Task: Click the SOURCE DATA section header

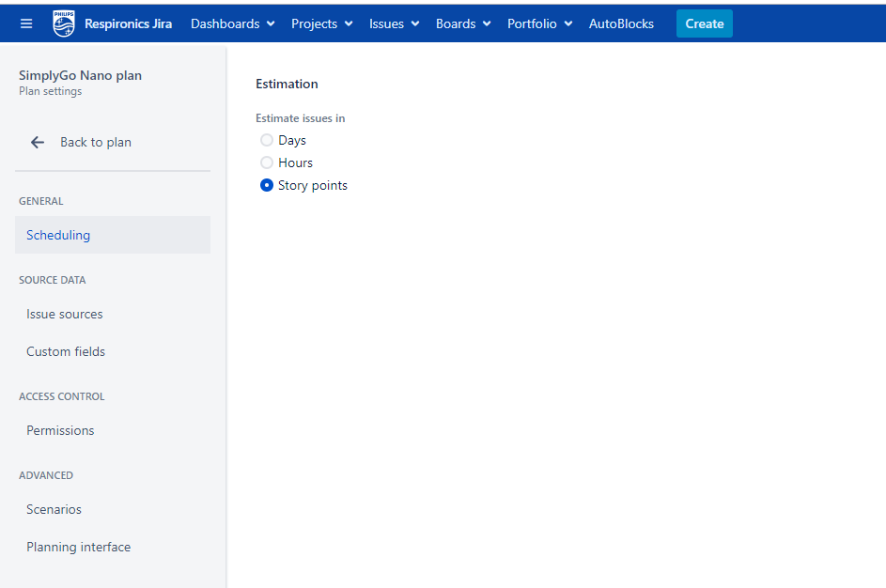Action: pyautogui.click(x=52, y=280)
